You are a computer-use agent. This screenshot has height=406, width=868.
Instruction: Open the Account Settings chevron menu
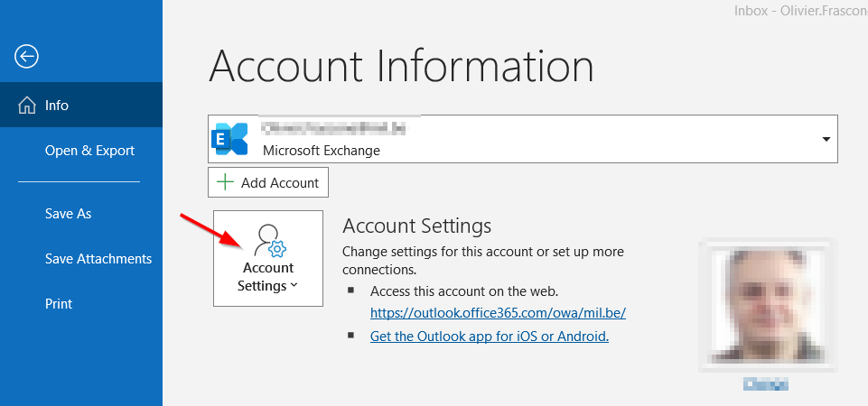coord(294,287)
